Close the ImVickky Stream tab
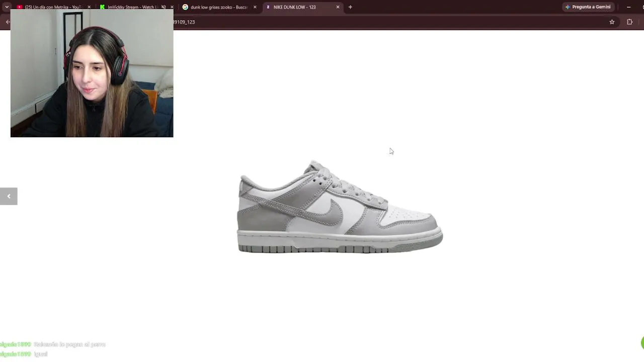The height and width of the screenshot is (362, 644). coord(172,7)
